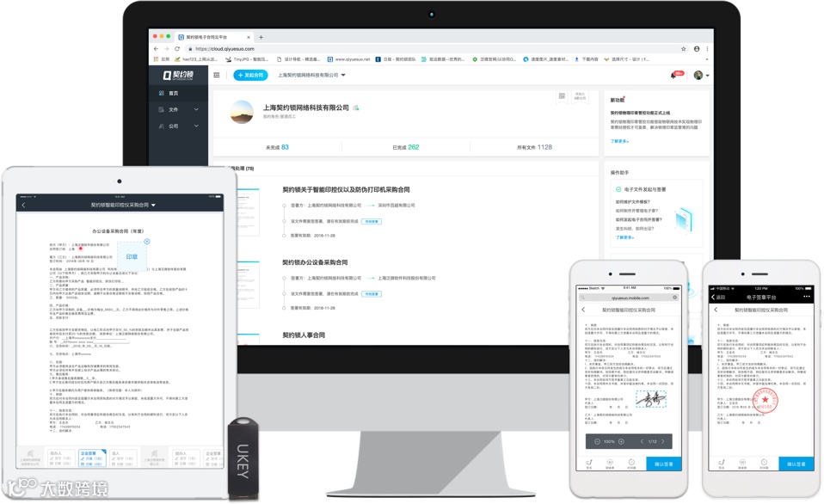Tap the timestamp clock icon on right phone

point(764,464)
